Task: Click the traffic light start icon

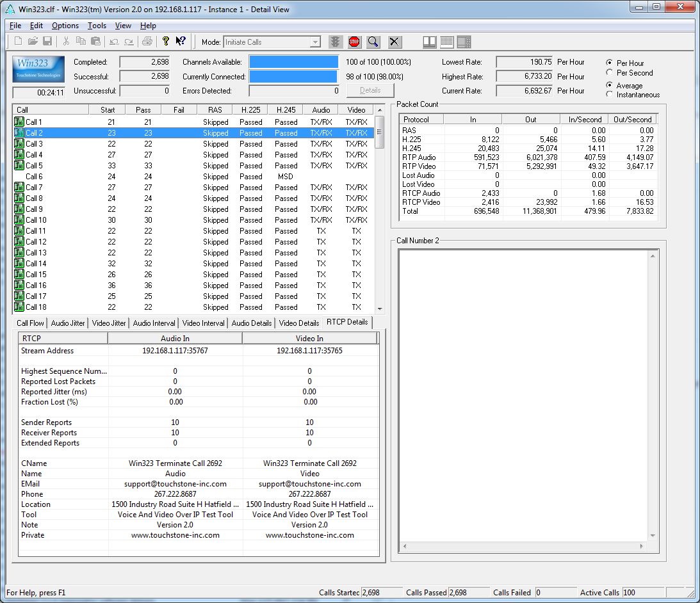Action: pos(335,42)
